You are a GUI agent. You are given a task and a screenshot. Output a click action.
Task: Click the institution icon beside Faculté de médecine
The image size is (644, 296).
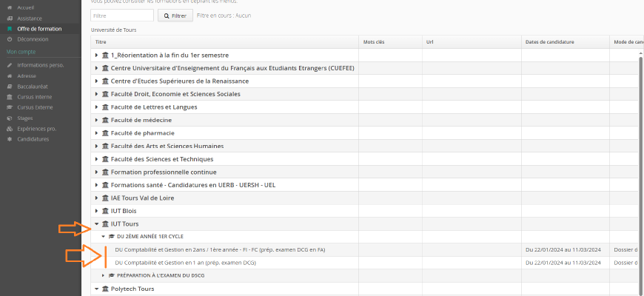pos(105,121)
